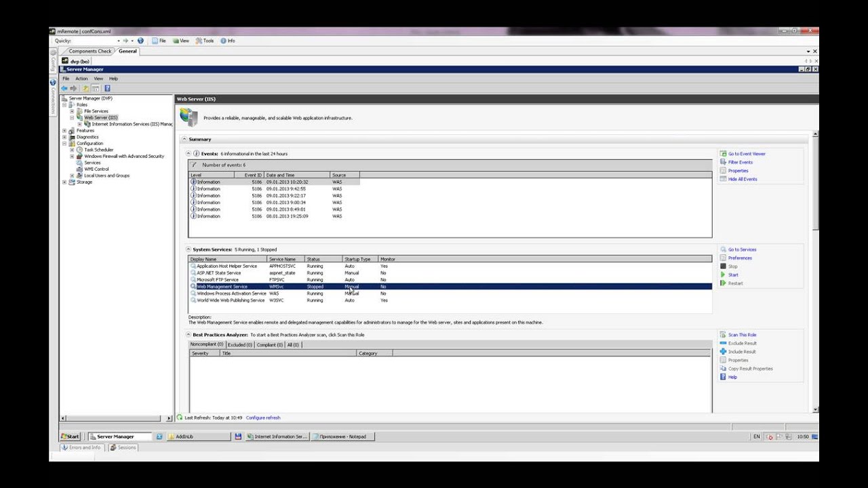This screenshot has height=488, width=868.
Task: Open the Server Manager Help menu
Action: (113, 79)
